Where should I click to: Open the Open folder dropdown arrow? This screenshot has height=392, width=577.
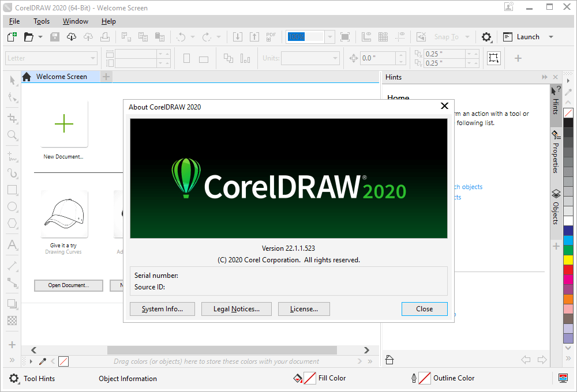40,37
